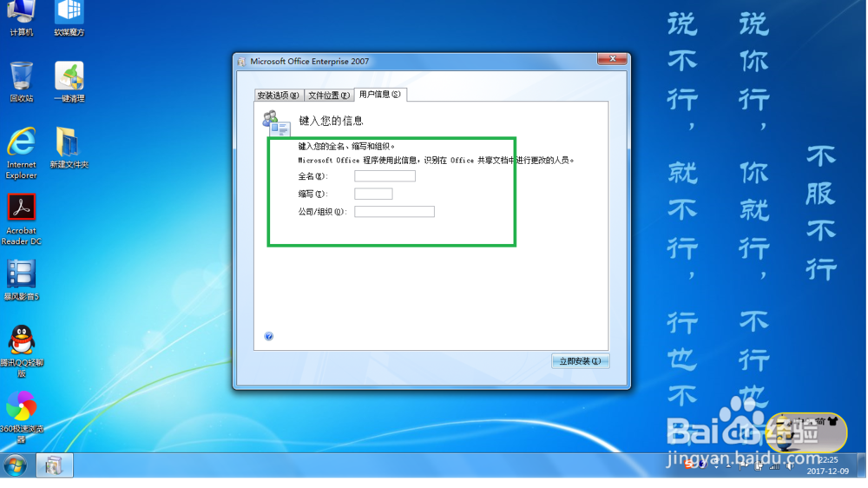868x488 pixels.
Task: Open the 软媒魔方 desktop icon
Action: pyautogui.click(x=69, y=17)
